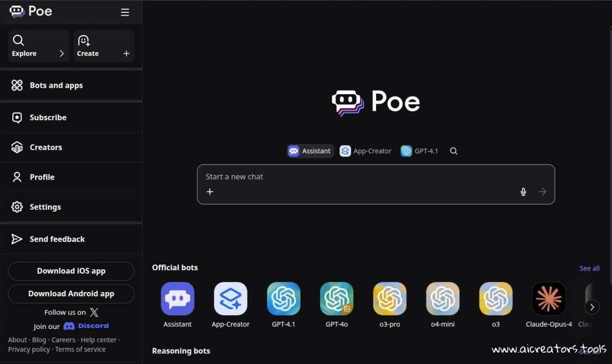Select the o4-mini bot icon

443,299
